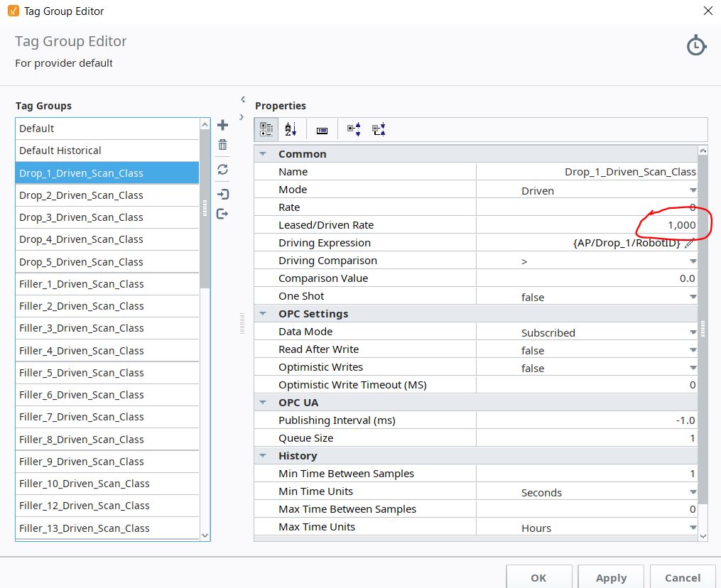Select the Default Historical tag group
This screenshot has height=588, width=721.
point(60,151)
